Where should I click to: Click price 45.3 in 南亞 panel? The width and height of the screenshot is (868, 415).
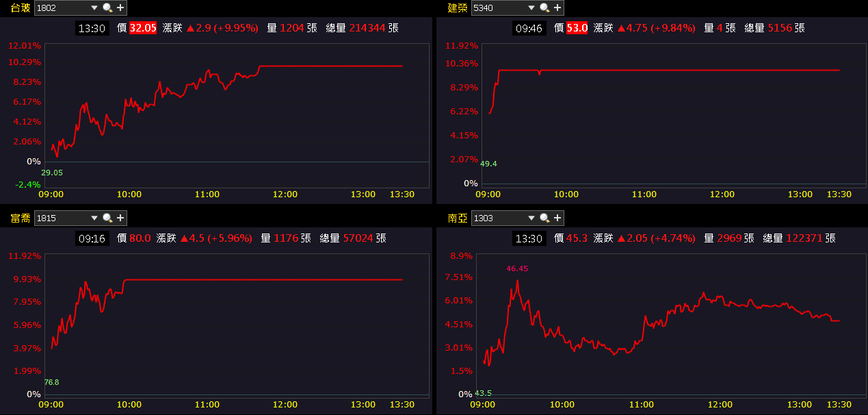(x=577, y=238)
